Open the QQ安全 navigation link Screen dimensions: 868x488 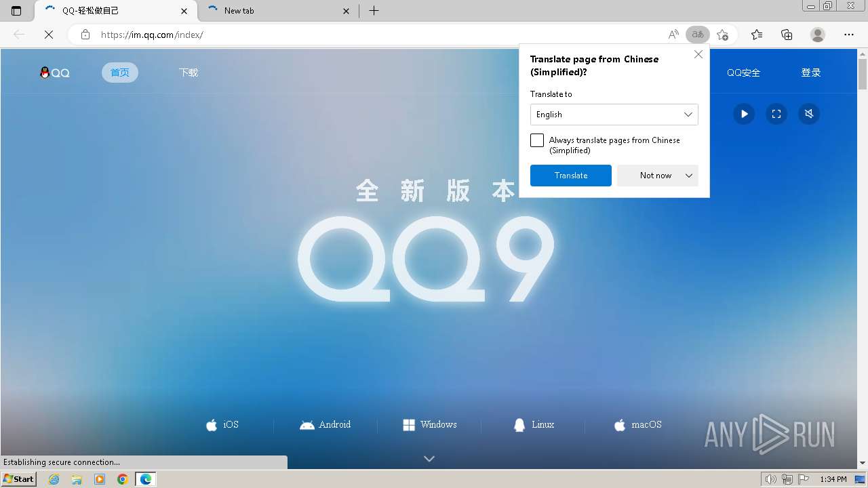(743, 73)
